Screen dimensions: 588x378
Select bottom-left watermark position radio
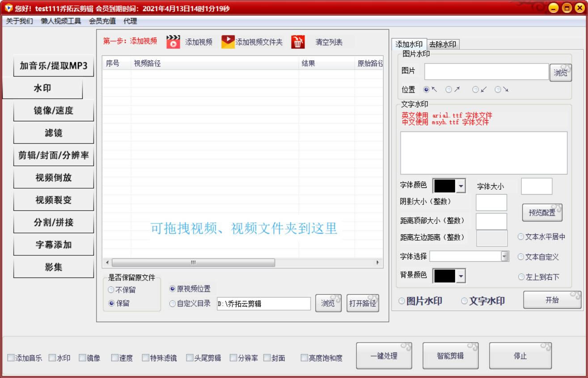(x=475, y=89)
